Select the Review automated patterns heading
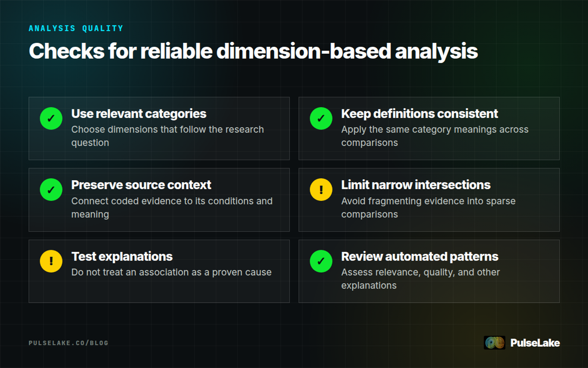The height and width of the screenshot is (368, 588). 420,256
